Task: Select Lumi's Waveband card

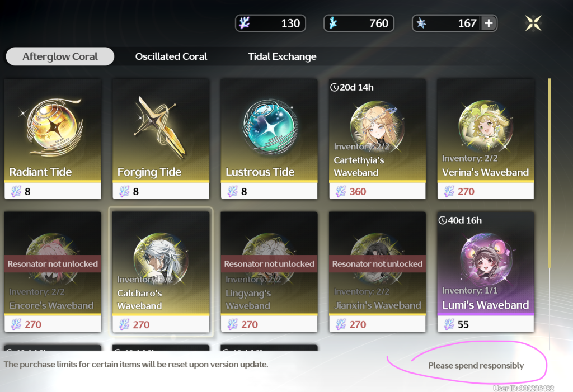Action: tap(486, 272)
